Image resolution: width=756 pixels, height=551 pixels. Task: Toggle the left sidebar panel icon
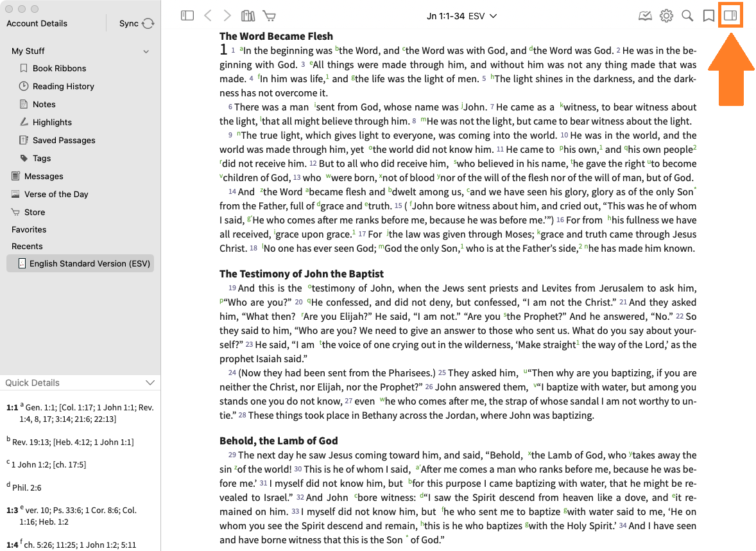pyautogui.click(x=187, y=16)
